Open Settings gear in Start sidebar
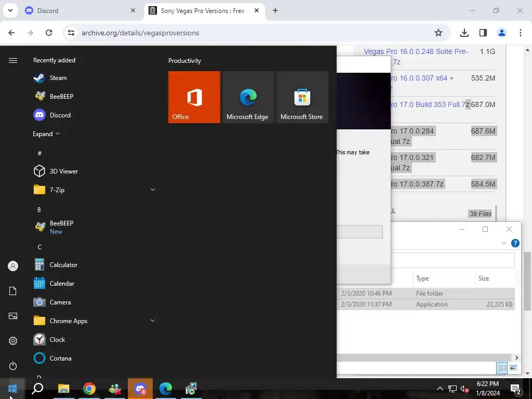 [x=13, y=341]
